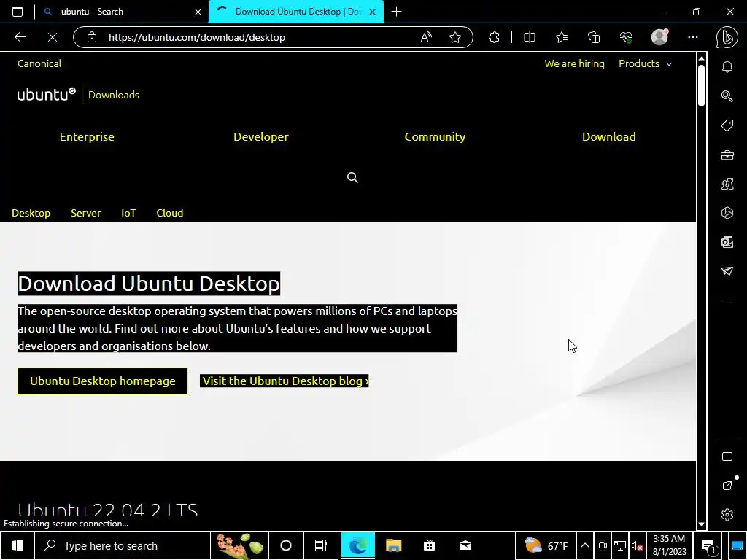Stop loading the page
This screenshot has height=560, width=747.
(x=53, y=37)
